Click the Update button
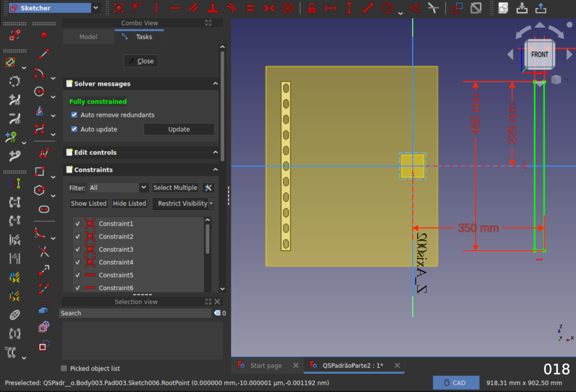The image size is (576, 392). point(179,129)
